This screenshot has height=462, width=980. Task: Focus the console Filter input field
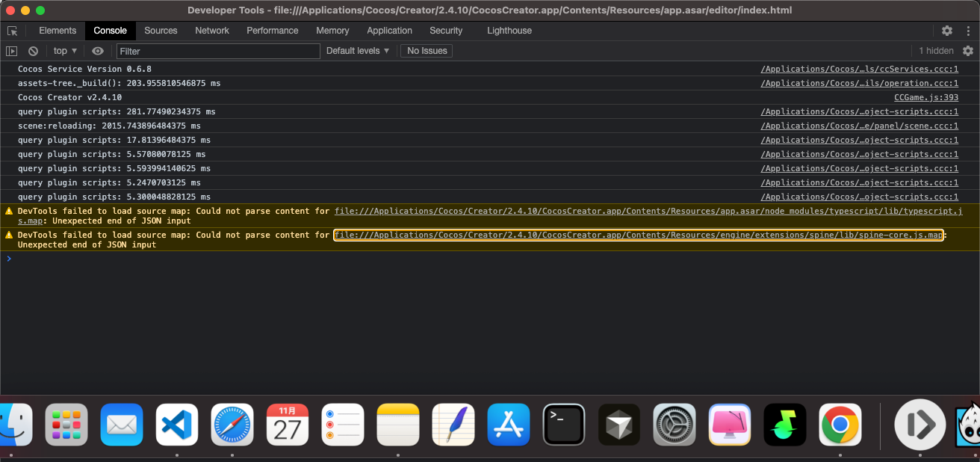point(218,51)
